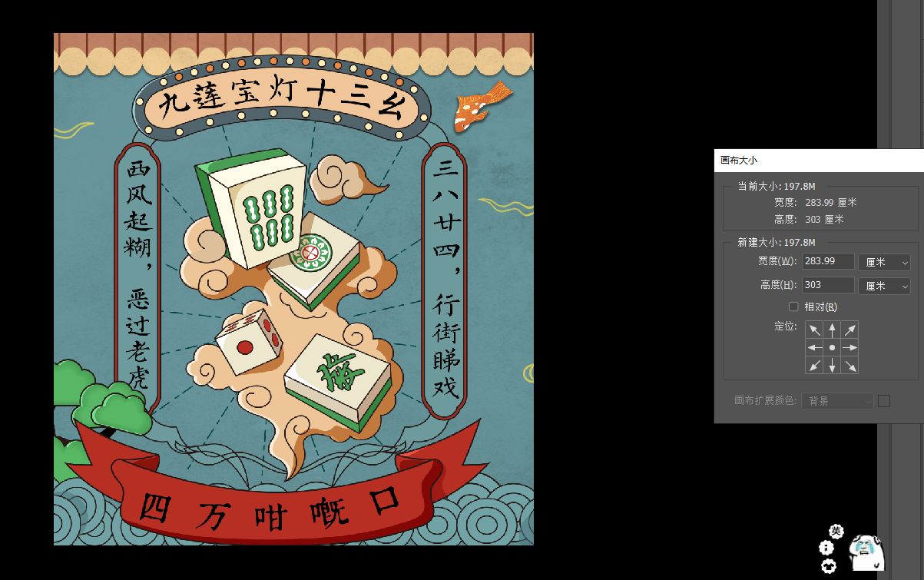Click the 高度 height input field
924x580 pixels.
pos(828,284)
